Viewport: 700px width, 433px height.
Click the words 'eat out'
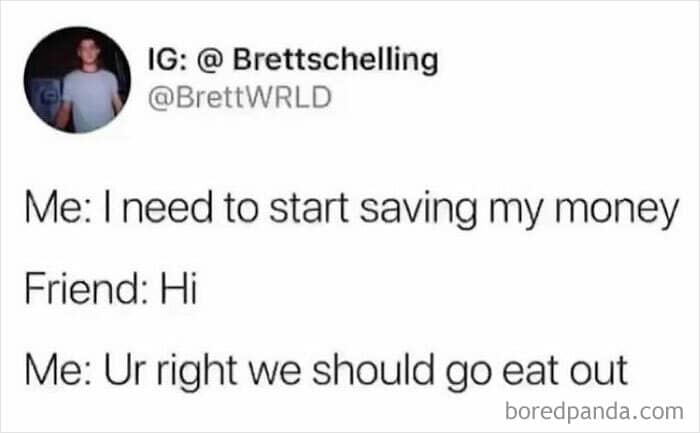565,371
